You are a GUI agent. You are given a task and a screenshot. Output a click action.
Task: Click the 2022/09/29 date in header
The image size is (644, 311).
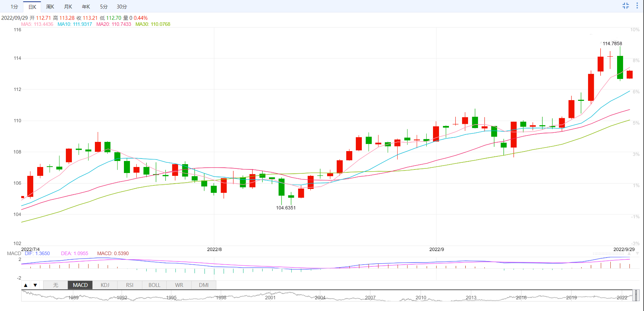pyautogui.click(x=15, y=18)
